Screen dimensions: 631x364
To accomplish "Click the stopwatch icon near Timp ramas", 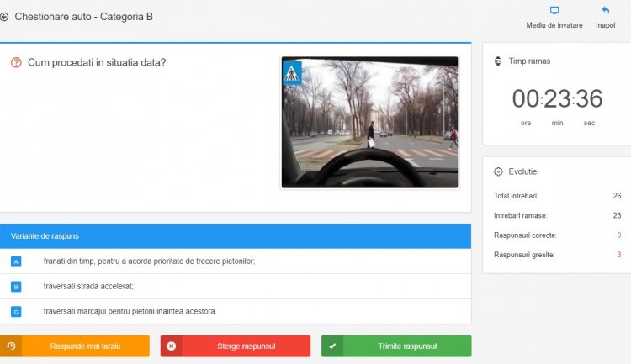I will (498, 61).
